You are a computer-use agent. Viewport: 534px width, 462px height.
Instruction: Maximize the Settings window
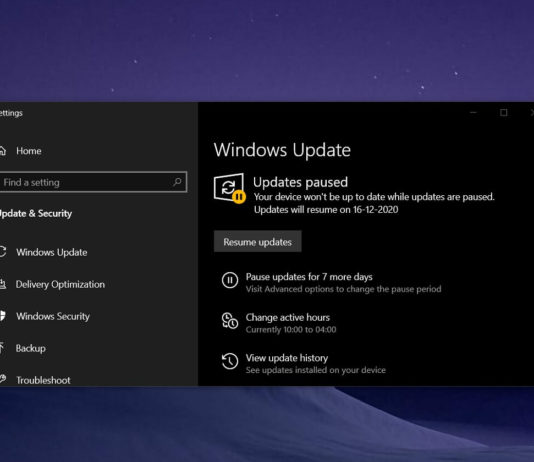[504, 113]
